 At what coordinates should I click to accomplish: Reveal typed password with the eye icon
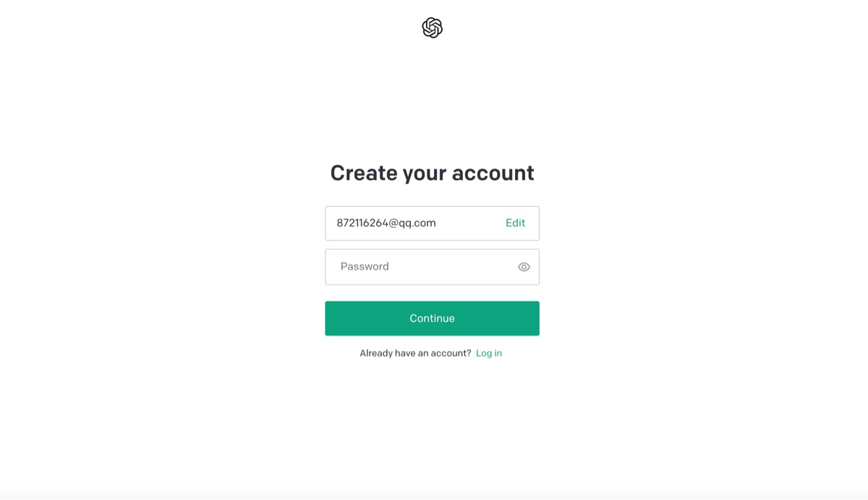[x=524, y=267]
